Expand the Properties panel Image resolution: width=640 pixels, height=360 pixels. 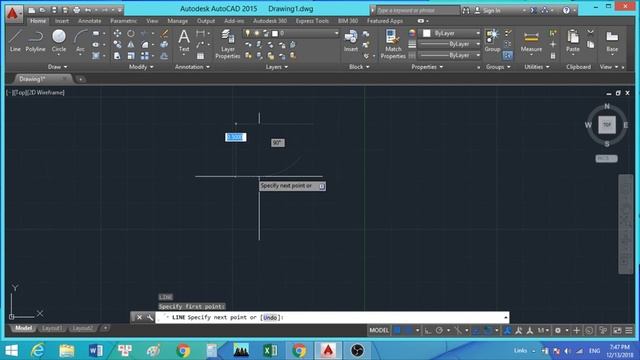coord(427,67)
